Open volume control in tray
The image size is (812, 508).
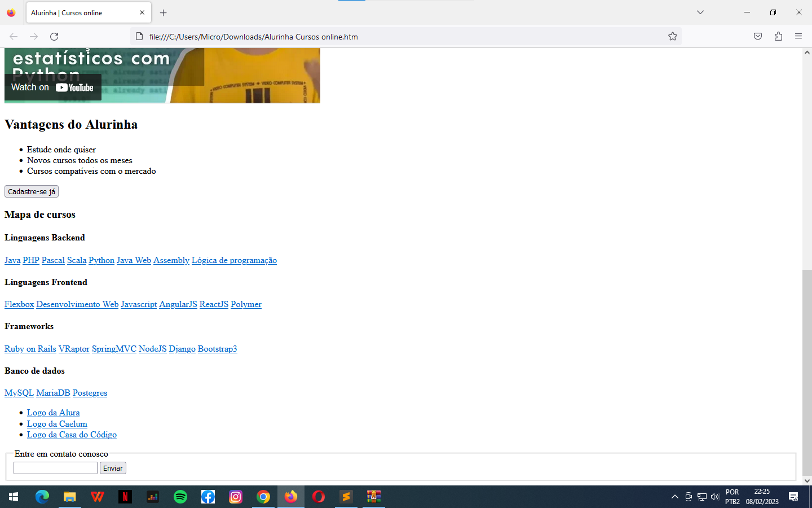(715, 497)
